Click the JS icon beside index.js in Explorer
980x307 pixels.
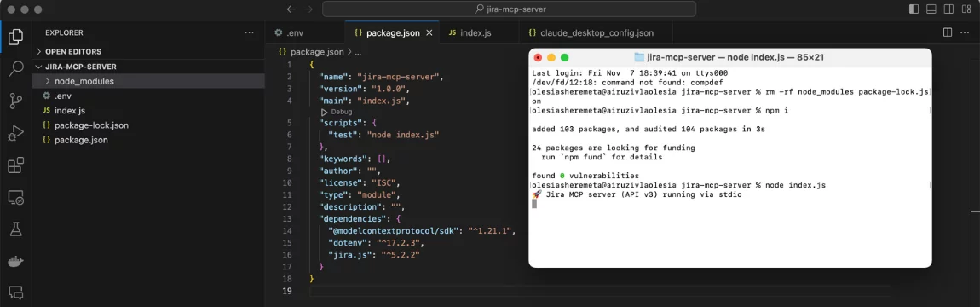click(x=46, y=111)
